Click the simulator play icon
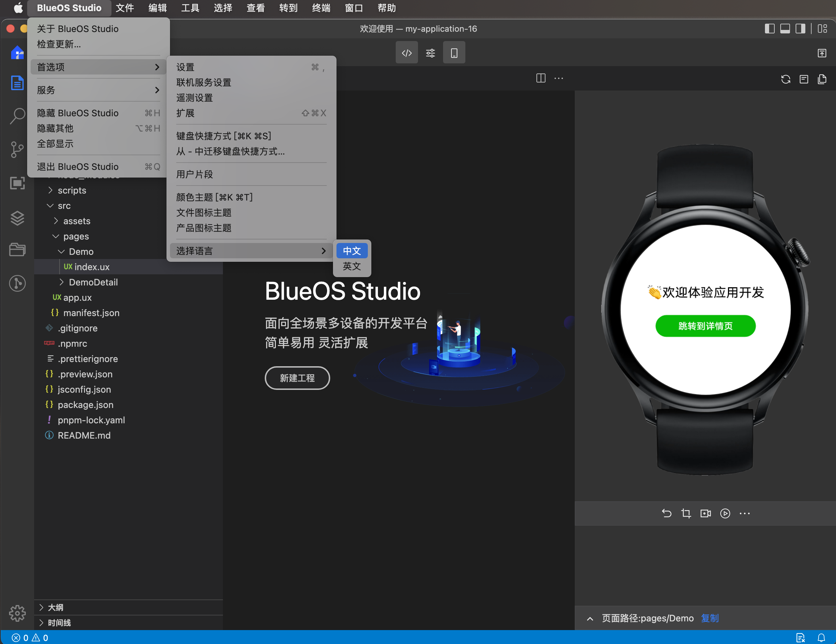Screen dimensions: 836x644 [725, 513]
